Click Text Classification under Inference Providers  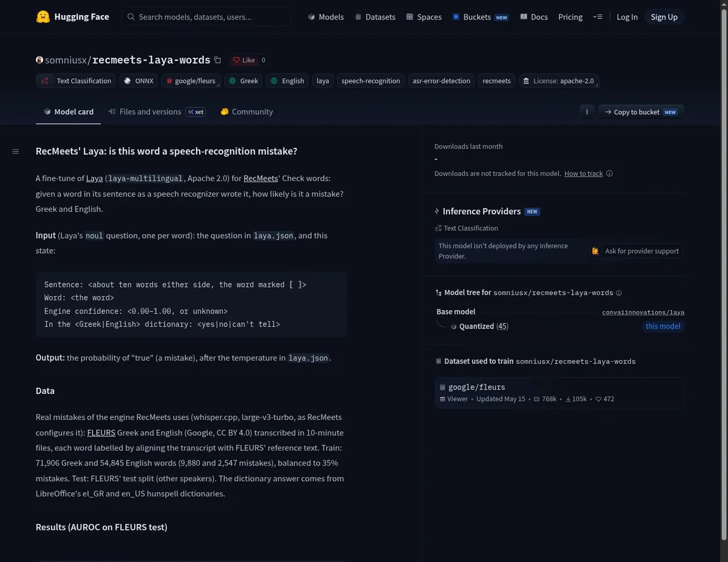click(x=467, y=228)
